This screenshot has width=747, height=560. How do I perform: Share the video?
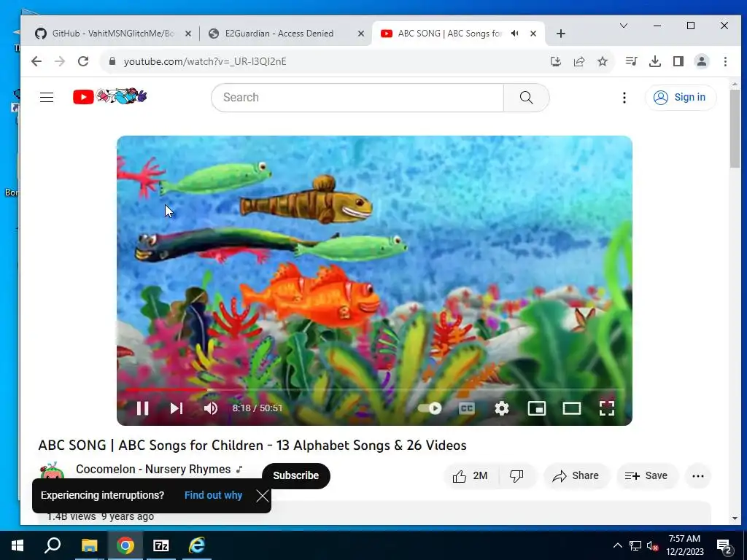576,475
